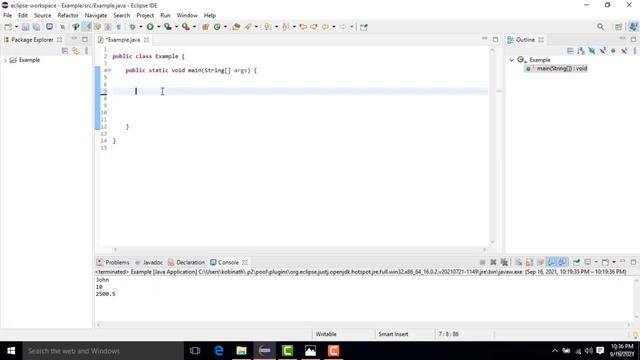Open the Refactor menu

[x=68, y=15]
